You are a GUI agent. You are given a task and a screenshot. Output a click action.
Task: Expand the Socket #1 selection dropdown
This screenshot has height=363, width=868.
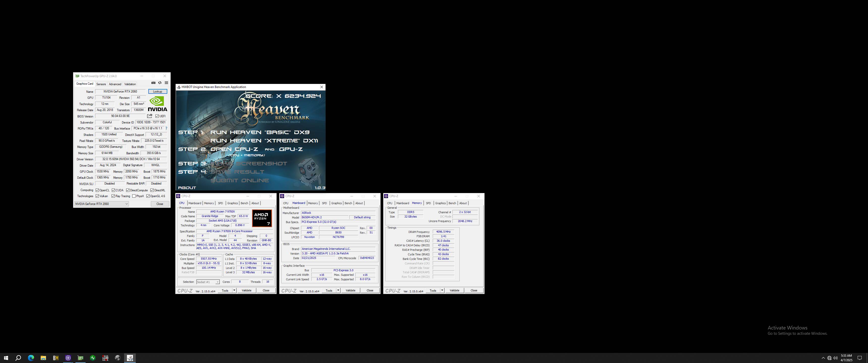click(217, 282)
